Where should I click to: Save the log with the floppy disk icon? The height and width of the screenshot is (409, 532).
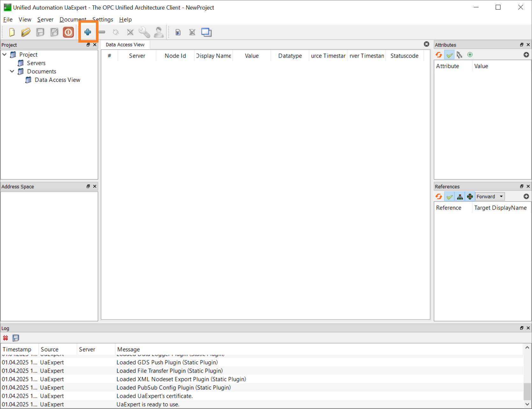click(16, 338)
